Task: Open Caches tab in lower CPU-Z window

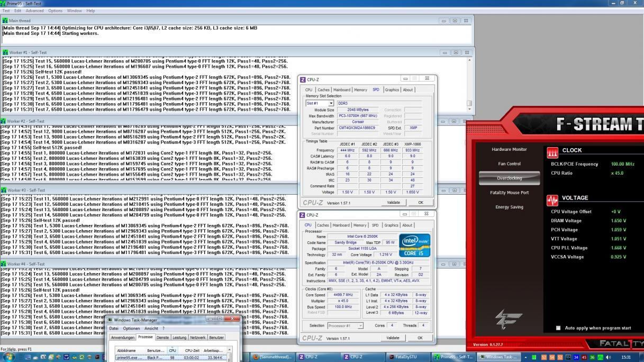Action: click(323, 225)
